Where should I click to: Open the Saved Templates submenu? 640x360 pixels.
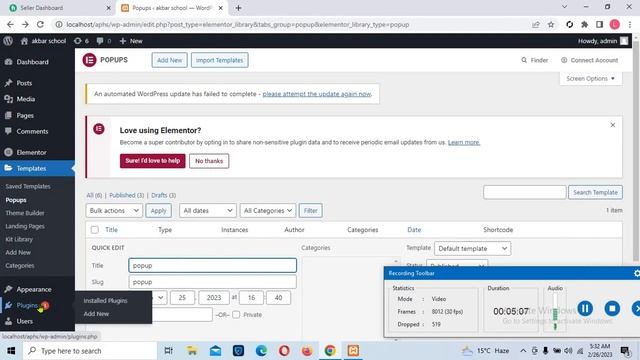[x=28, y=186]
